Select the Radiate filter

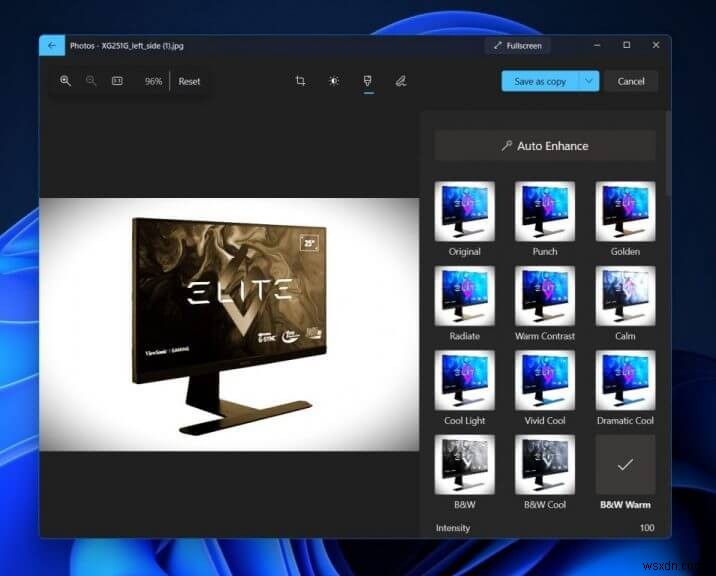tap(464, 296)
